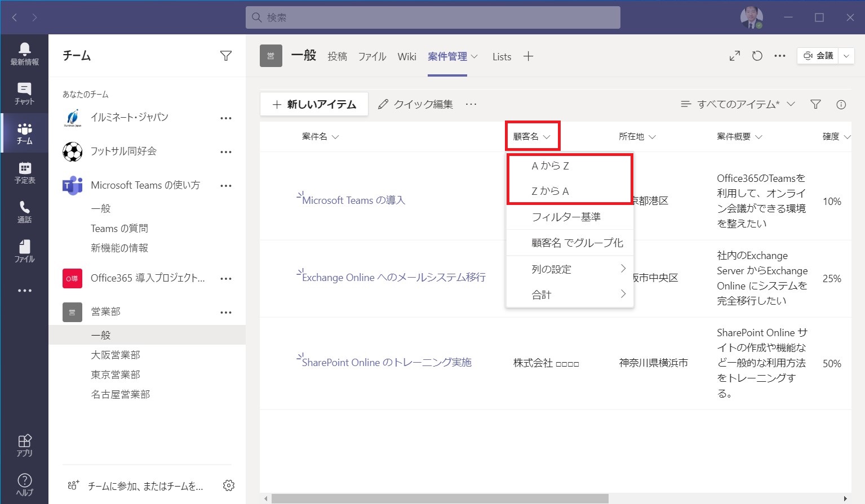Open the Activity (最新情報) bell icon

click(x=24, y=54)
